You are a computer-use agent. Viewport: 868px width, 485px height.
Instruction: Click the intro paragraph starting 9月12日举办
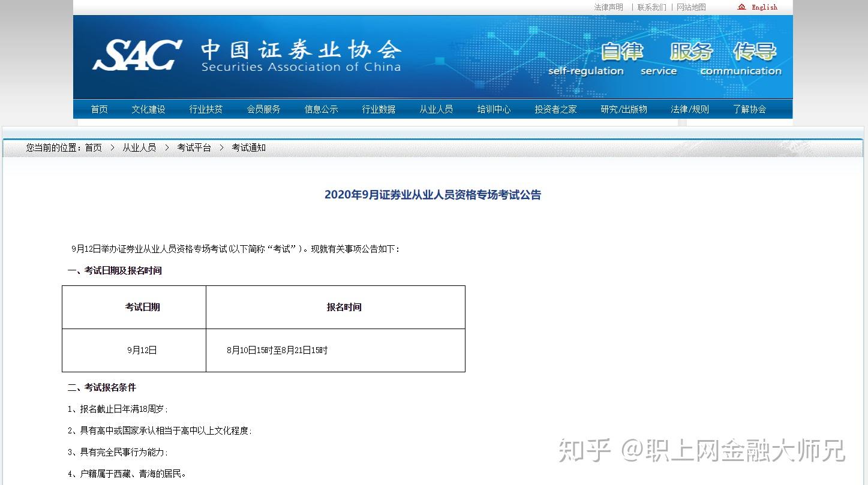coord(235,249)
